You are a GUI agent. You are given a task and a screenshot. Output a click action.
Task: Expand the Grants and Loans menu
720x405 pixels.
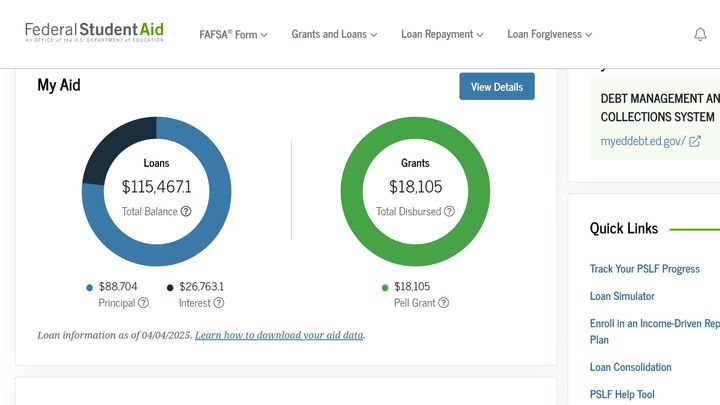[x=334, y=34]
